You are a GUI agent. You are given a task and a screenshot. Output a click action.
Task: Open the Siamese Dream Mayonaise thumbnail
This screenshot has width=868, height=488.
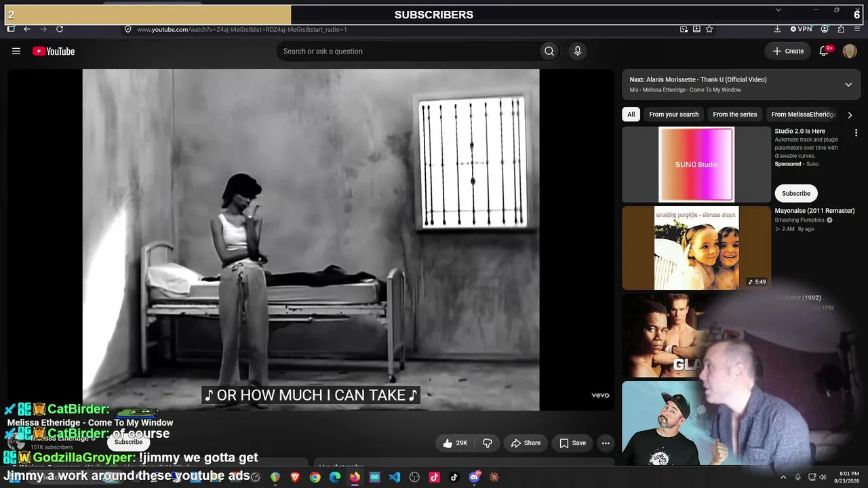point(696,248)
